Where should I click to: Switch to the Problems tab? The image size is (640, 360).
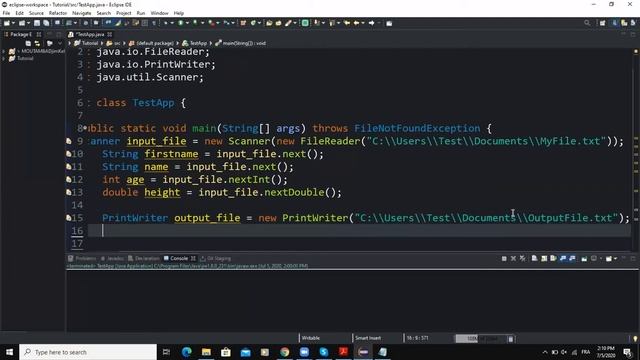coord(82,258)
